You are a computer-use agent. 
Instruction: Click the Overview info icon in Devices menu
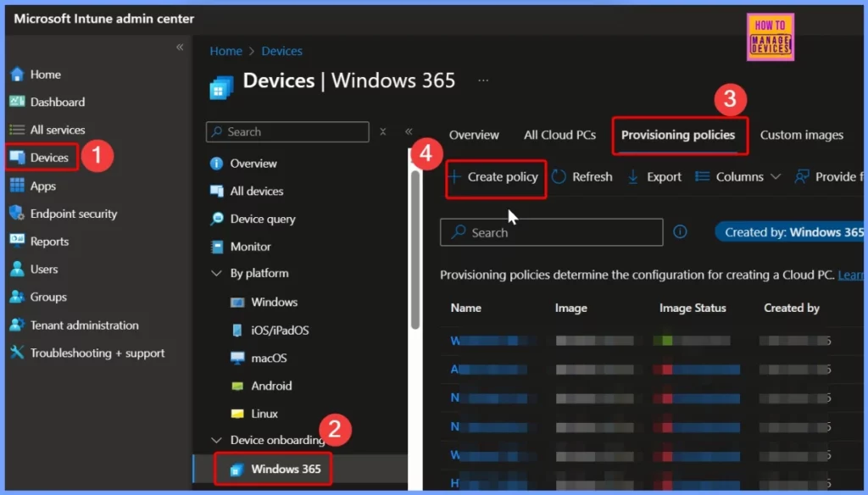[216, 164]
